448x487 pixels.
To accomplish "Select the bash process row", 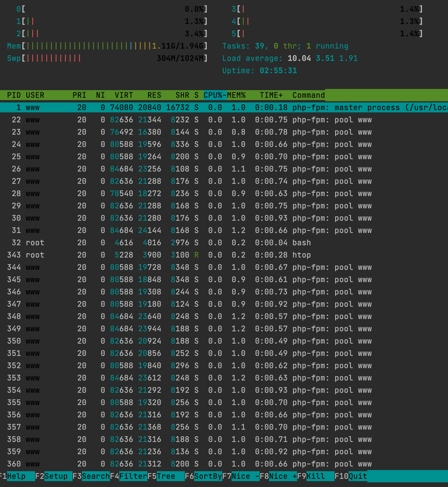I will pyautogui.click(x=224, y=243).
